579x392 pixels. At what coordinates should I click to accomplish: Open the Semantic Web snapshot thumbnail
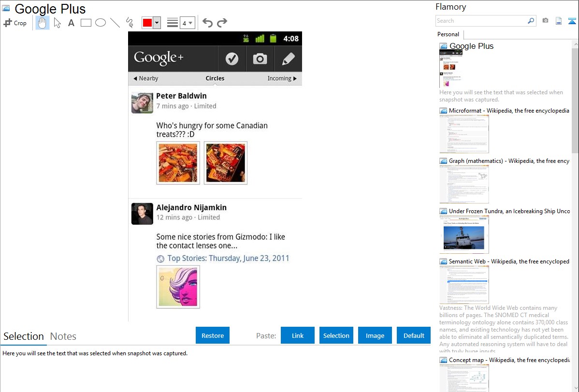pyautogui.click(x=464, y=284)
